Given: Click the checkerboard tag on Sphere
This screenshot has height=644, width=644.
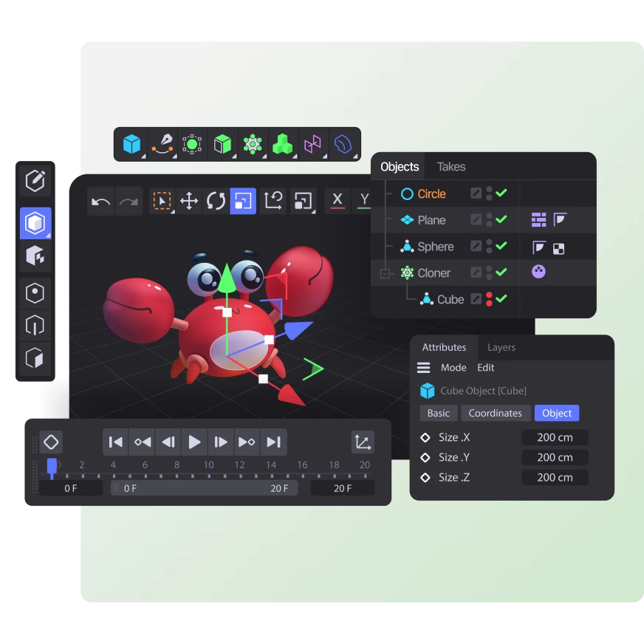Looking at the screenshot, I should pyautogui.click(x=558, y=248).
